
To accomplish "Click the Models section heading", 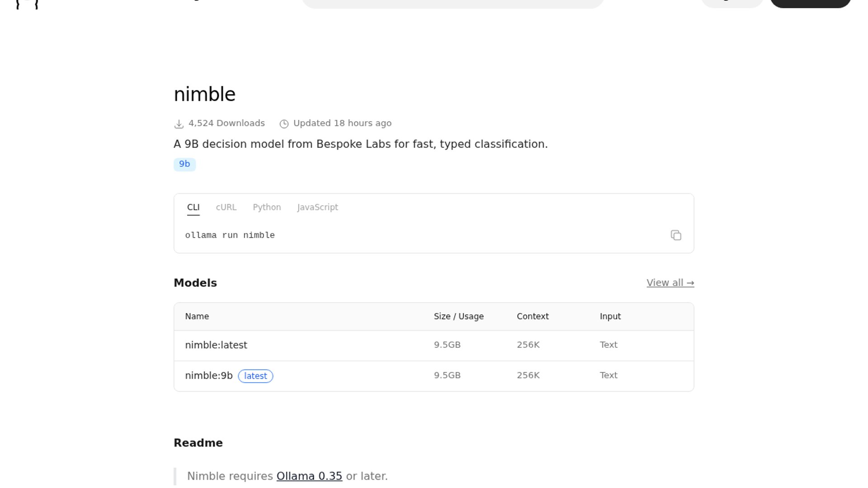I will tap(195, 283).
